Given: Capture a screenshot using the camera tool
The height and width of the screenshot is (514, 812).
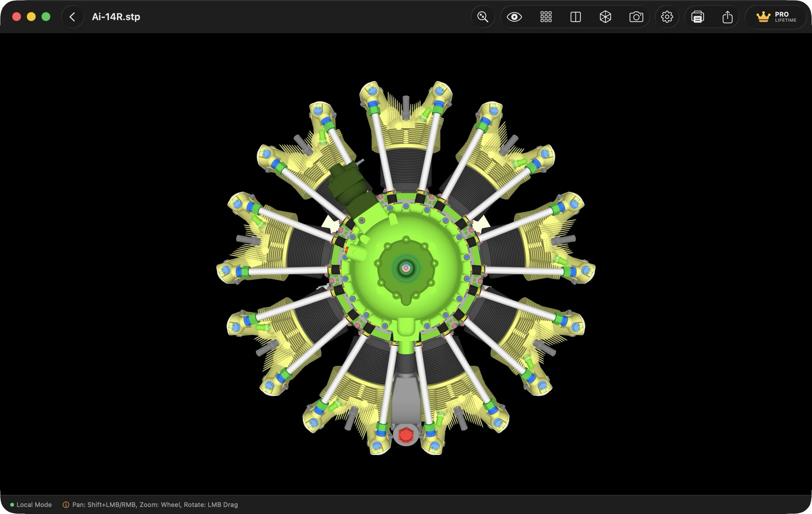Looking at the screenshot, I should click(x=636, y=17).
